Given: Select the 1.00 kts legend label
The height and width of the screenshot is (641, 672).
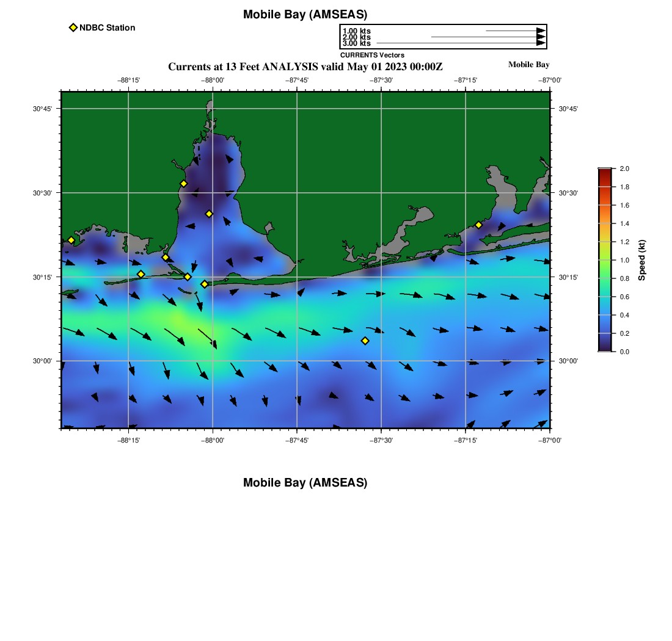Looking at the screenshot, I should pos(356,31).
